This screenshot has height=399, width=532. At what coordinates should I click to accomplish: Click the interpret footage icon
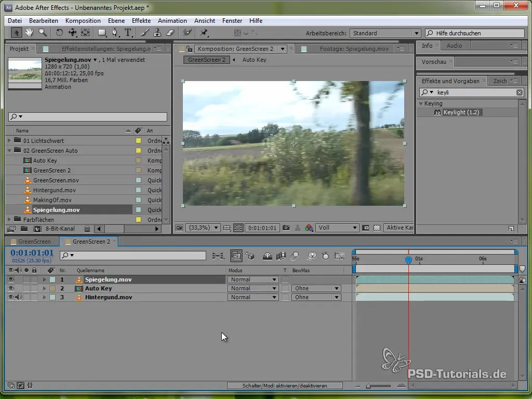(11, 229)
